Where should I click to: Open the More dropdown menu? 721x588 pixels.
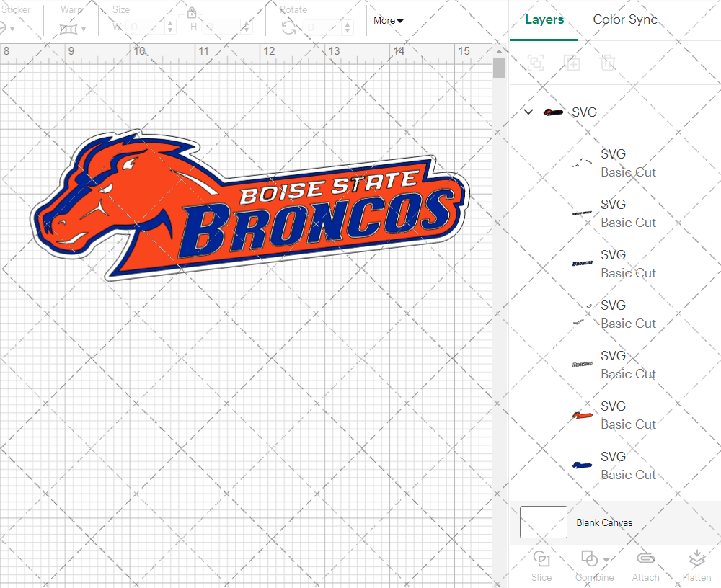[x=386, y=20]
